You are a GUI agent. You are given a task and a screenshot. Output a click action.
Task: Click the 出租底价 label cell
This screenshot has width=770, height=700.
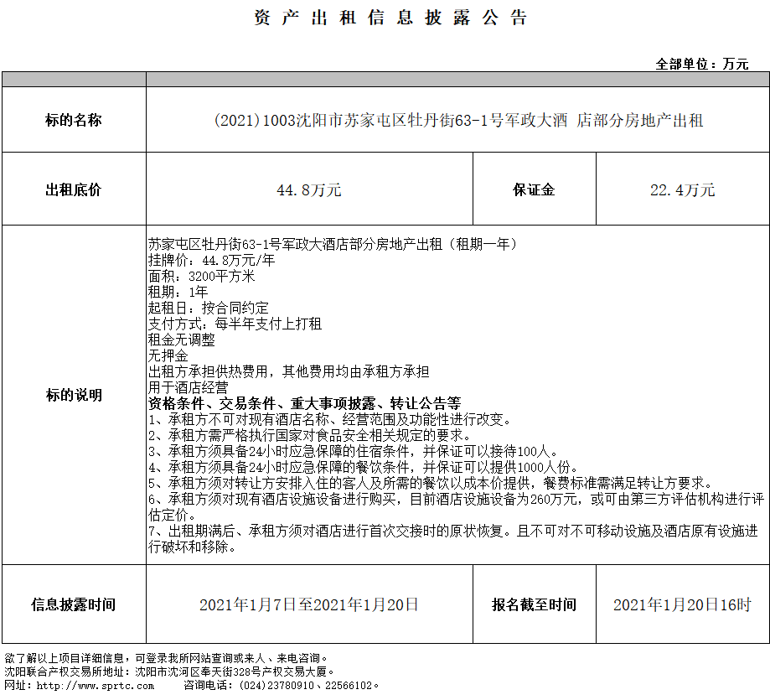click(x=74, y=189)
